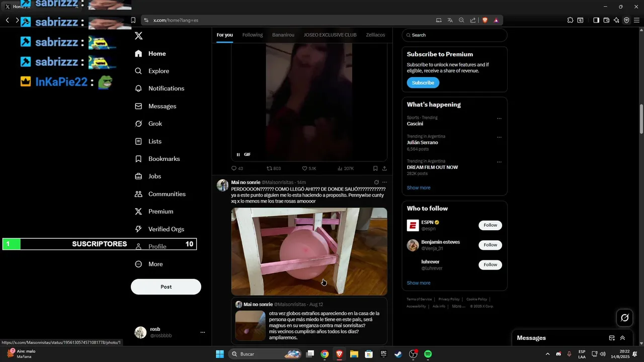Share the GIF post
This screenshot has width=644, height=362.
pyautogui.click(x=384, y=168)
